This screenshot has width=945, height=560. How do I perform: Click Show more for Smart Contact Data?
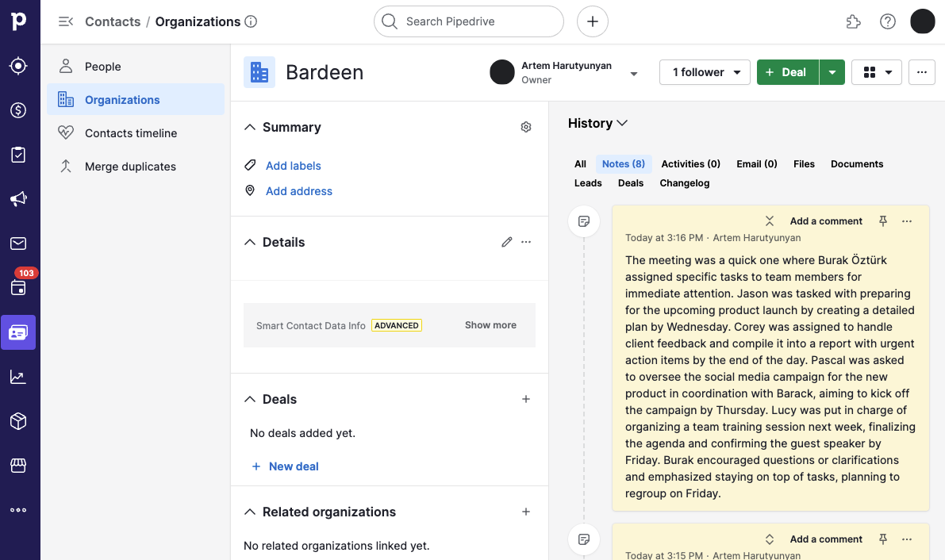[490, 325]
